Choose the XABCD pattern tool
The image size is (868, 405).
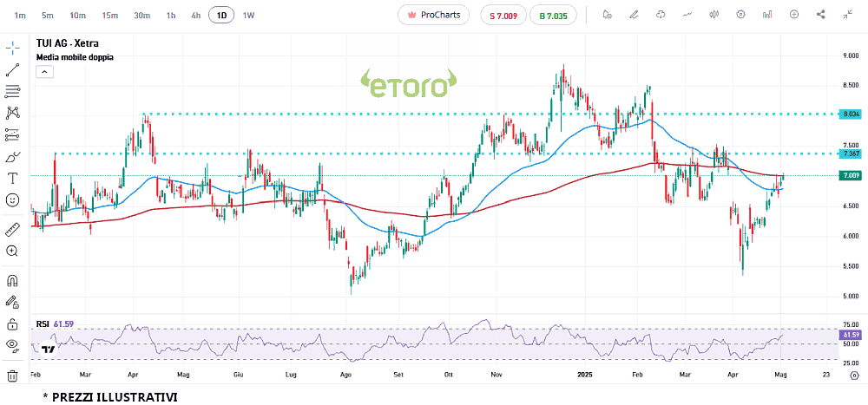(x=12, y=113)
